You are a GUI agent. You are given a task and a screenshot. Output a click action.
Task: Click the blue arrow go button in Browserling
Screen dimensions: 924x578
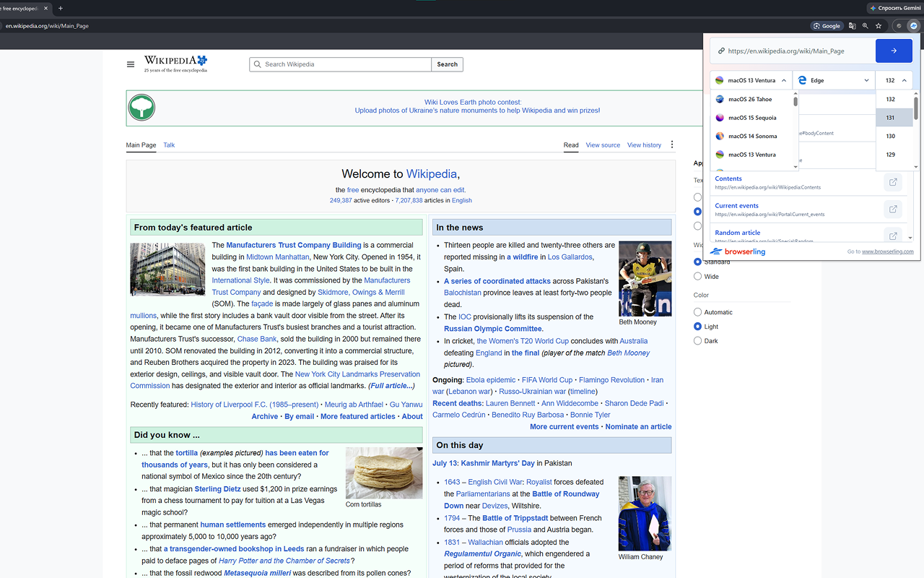click(x=894, y=51)
